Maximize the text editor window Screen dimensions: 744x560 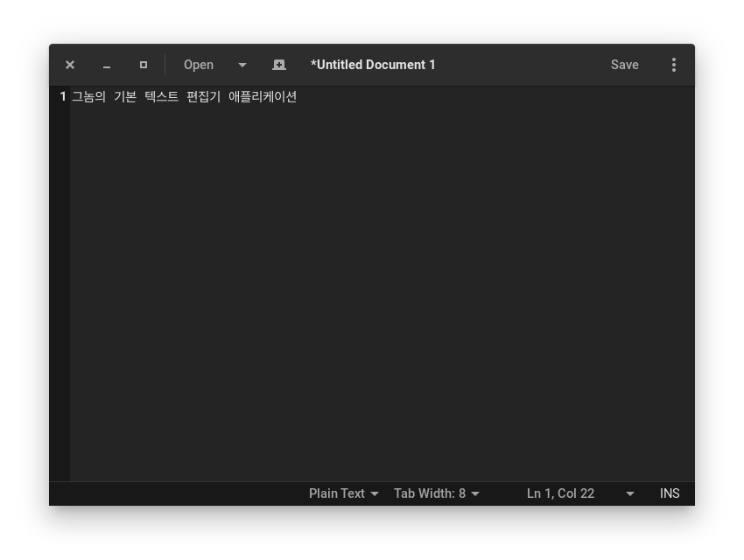click(144, 65)
